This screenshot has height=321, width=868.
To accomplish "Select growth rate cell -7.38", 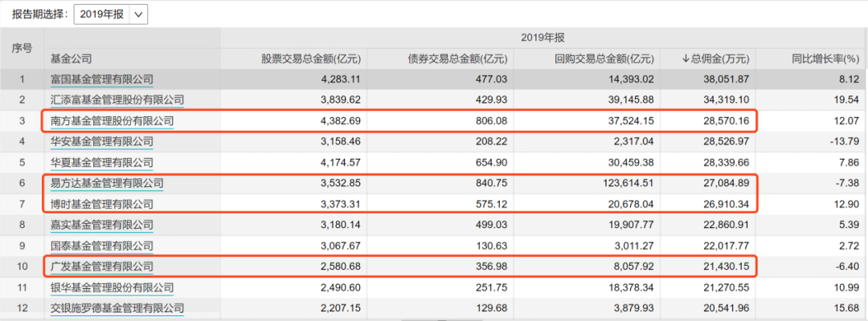I will pyautogui.click(x=846, y=184).
